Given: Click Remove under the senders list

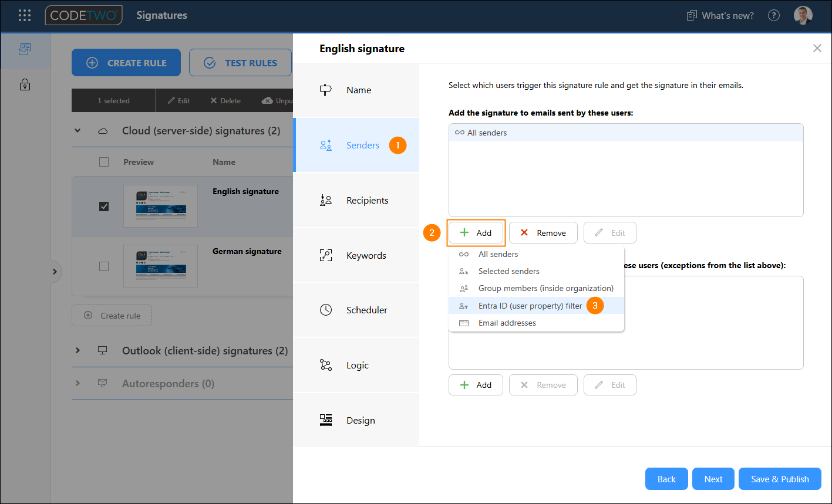Looking at the screenshot, I should tap(543, 233).
